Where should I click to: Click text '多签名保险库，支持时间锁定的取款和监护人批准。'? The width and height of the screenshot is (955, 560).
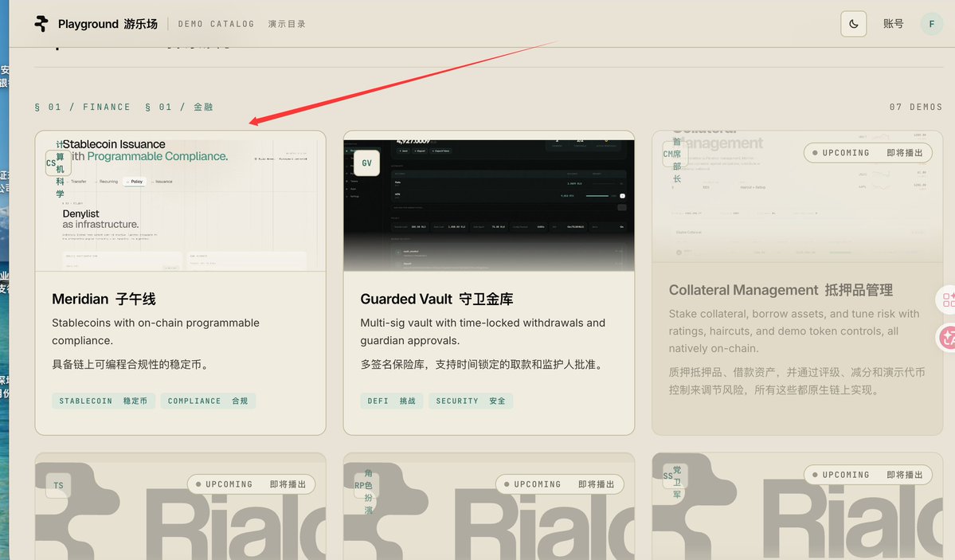(x=483, y=364)
